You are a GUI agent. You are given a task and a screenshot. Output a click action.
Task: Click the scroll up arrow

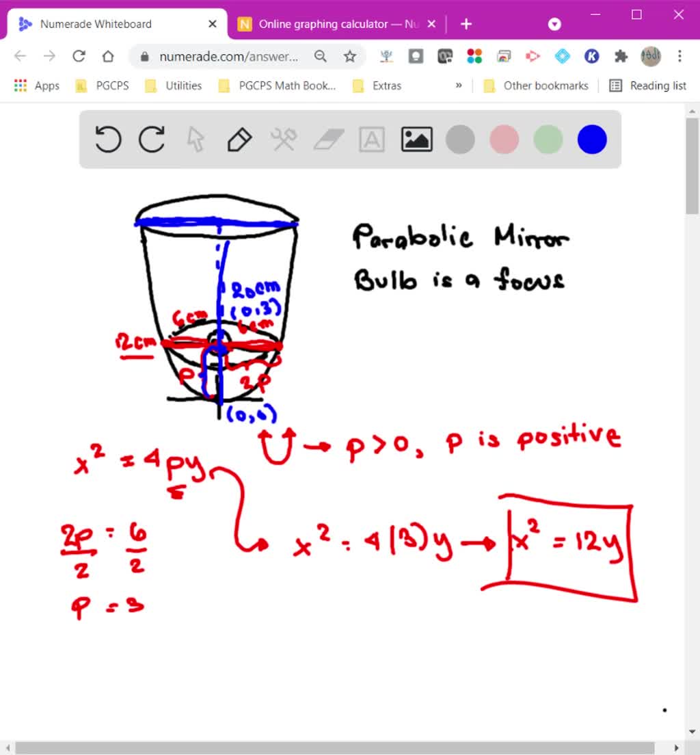point(692,111)
